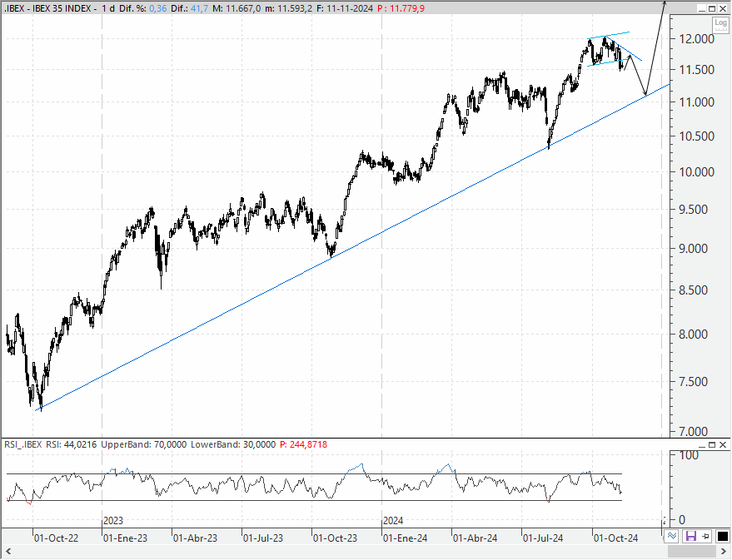Viewport: 732px width, 560px height.
Task: Click the horizontal scrollbar right arrow
Action: (x=725, y=552)
